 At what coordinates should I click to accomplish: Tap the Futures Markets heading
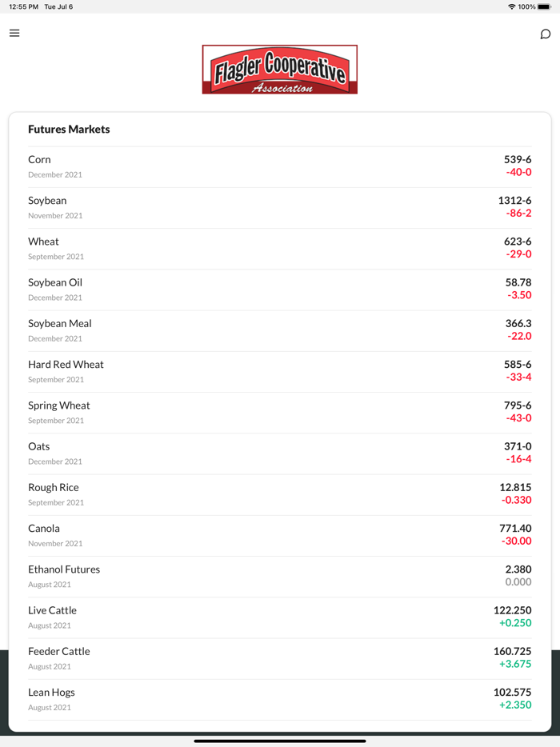pos(69,129)
